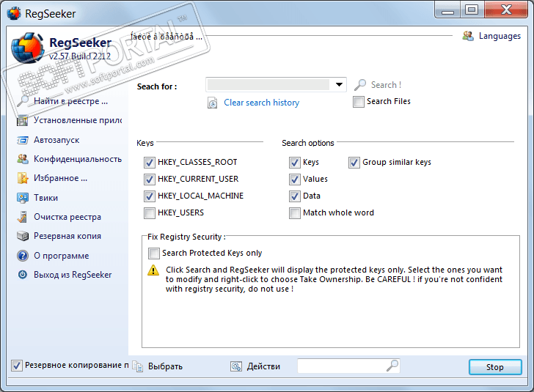This screenshot has width=534, height=392.
Task: Click the magnifier icon in bottom filter box
Action: pos(392,366)
